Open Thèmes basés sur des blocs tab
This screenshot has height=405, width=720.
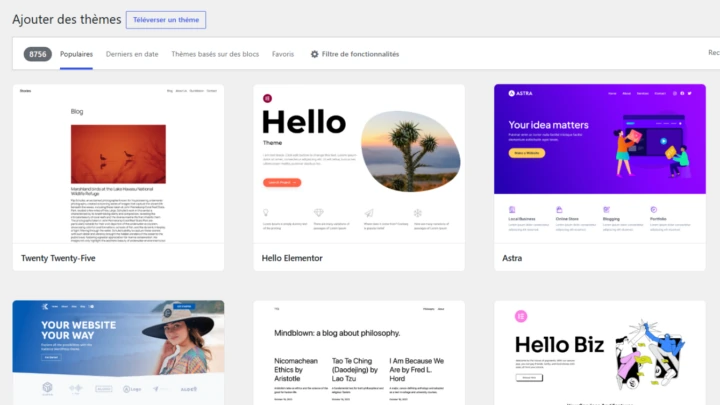pyautogui.click(x=215, y=54)
